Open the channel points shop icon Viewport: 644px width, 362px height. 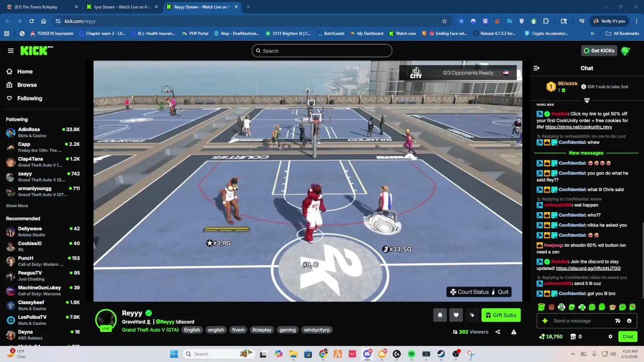tap(573, 337)
